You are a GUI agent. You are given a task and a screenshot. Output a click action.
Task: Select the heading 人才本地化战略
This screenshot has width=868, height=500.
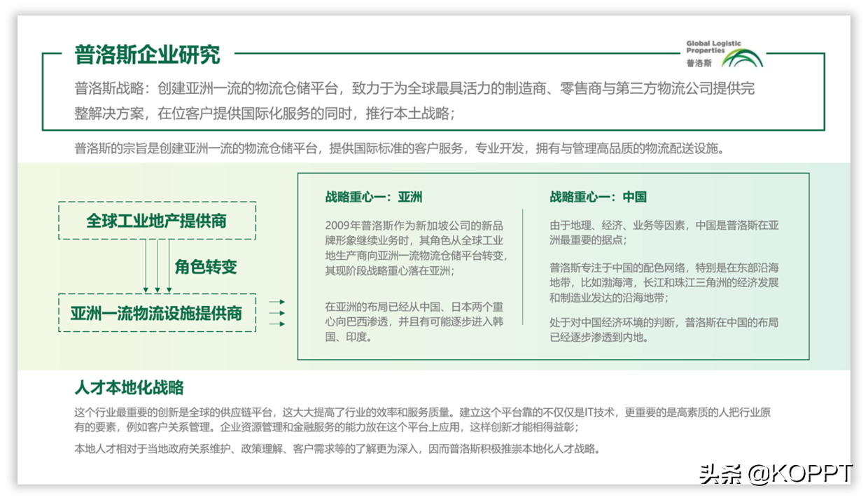point(129,387)
